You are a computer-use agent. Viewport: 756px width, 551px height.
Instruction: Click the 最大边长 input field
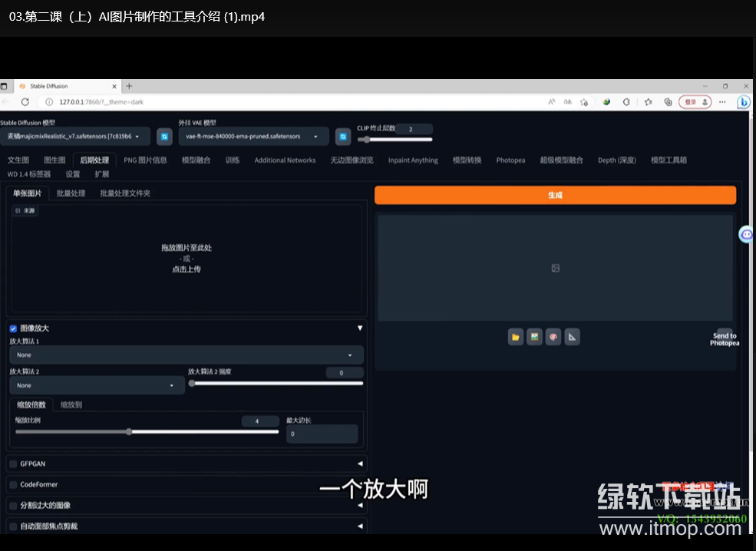click(x=322, y=434)
